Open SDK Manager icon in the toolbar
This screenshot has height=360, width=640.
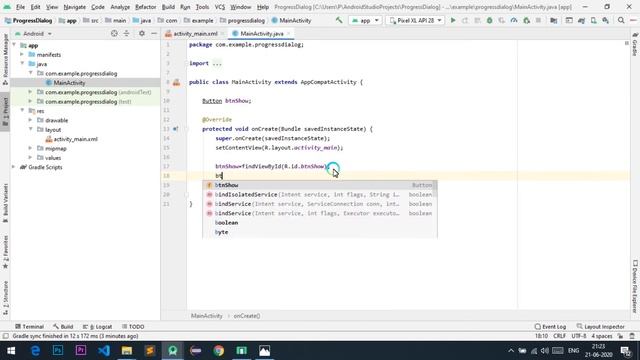(x=606, y=20)
